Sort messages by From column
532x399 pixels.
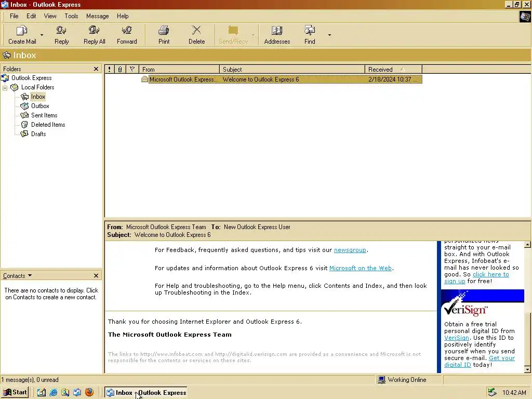179,69
